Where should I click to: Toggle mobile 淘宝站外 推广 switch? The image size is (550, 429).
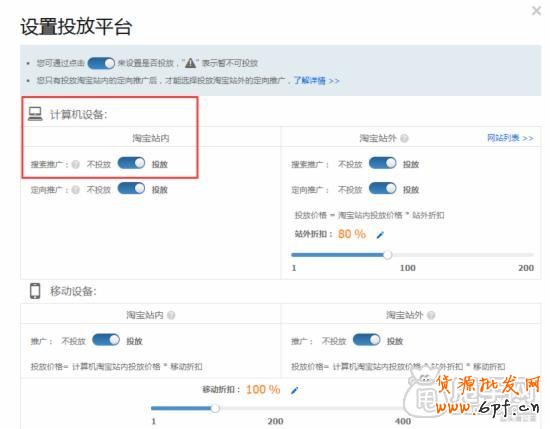point(367,340)
